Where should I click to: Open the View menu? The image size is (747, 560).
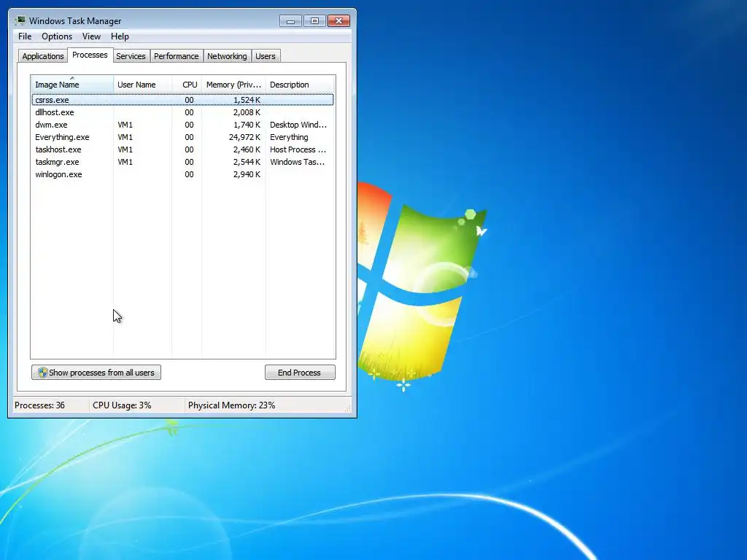pos(91,36)
